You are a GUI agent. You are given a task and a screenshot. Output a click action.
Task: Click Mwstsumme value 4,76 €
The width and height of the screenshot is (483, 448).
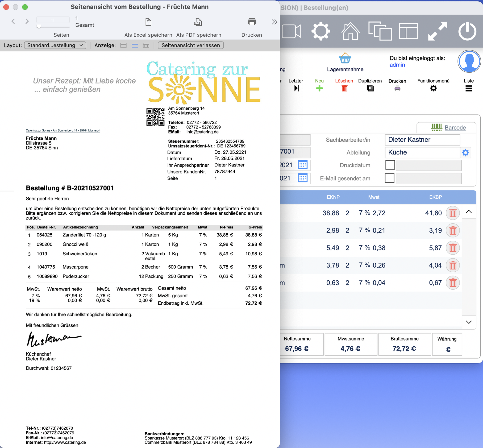pyautogui.click(x=350, y=349)
